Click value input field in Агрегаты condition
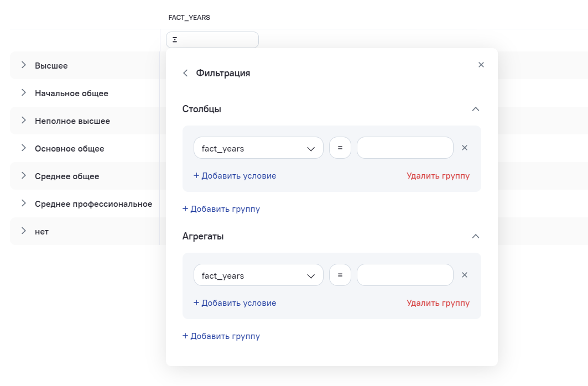This screenshot has height=386, width=588. coord(405,275)
